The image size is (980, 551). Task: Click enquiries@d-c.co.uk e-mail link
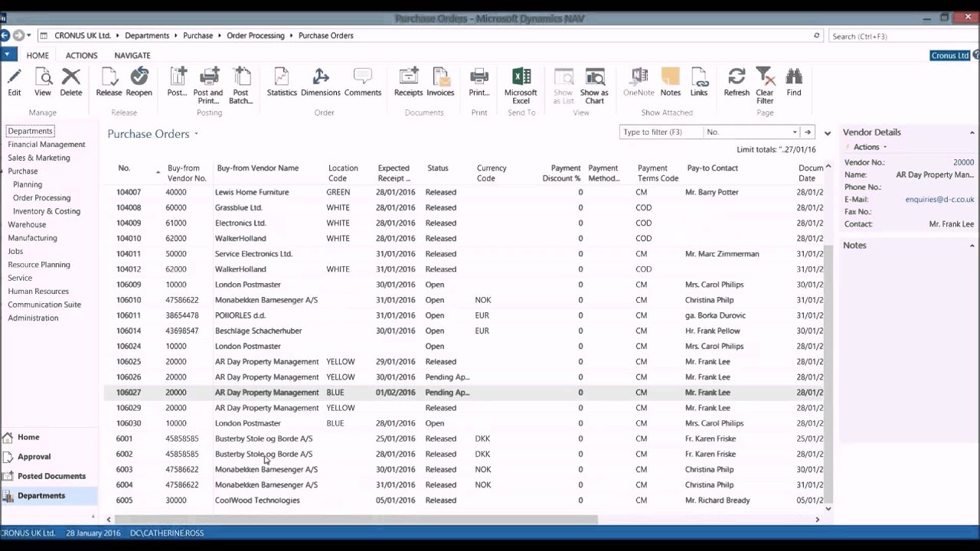[x=939, y=199]
